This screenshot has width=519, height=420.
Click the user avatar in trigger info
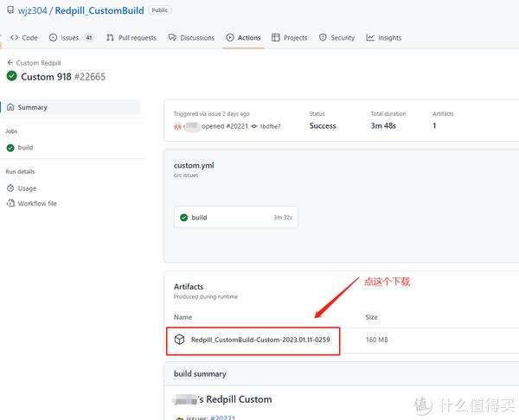177,126
